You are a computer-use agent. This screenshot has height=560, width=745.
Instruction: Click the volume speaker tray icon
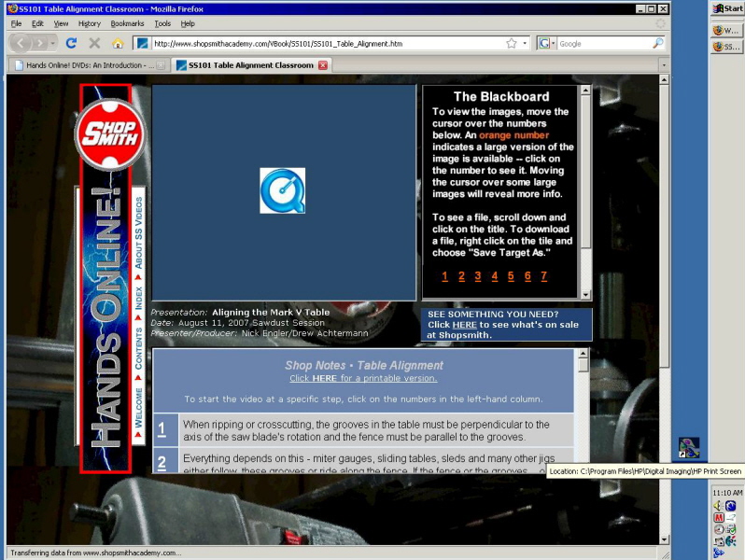click(719, 505)
